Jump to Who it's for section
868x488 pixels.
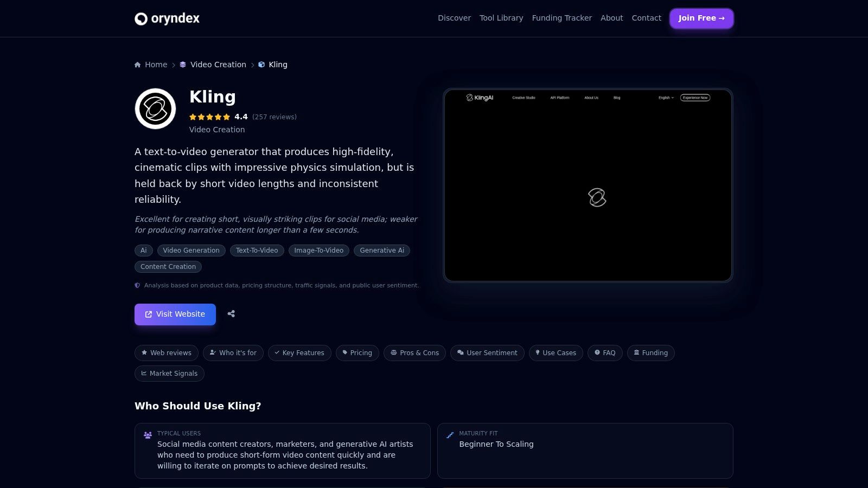point(233,353)
